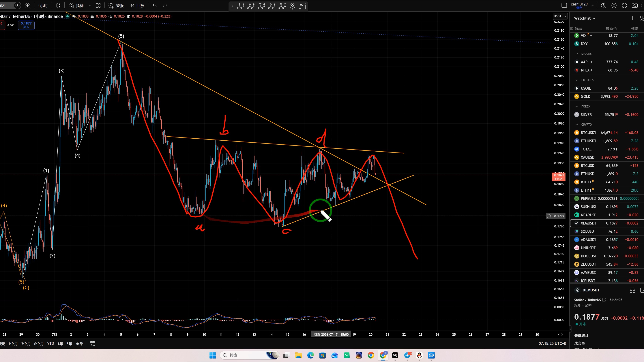Set chart range to YTD

click(51, 344)
